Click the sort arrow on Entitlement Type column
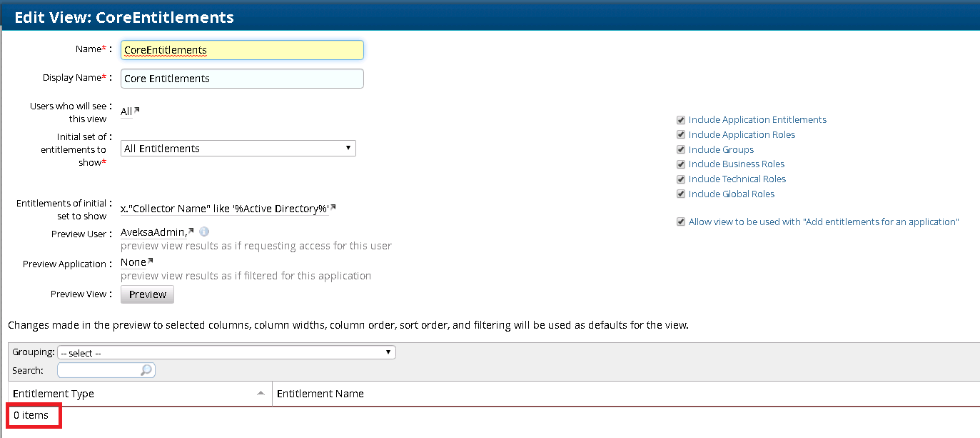The width and height of the screenshot is (980, 438). [x=261, y=394]
